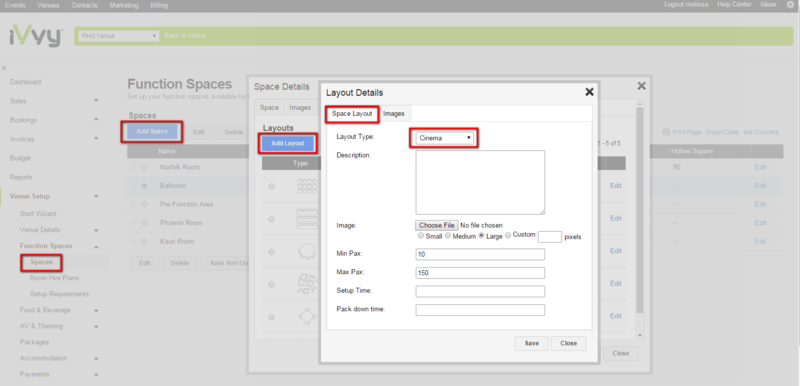Viewport: 800px width, 386px height.
Task: Open Start Wizard in the sidebar
Action: [38, 214]
